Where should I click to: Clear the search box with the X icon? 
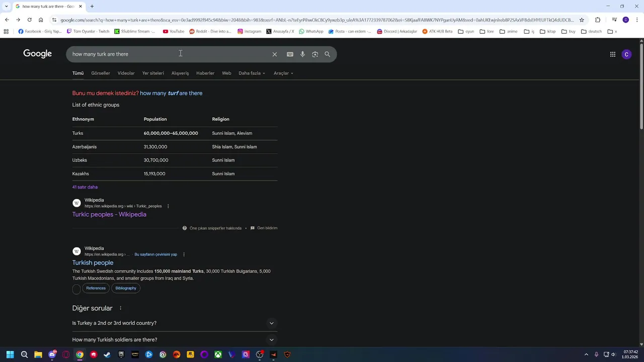coord(275,54)
